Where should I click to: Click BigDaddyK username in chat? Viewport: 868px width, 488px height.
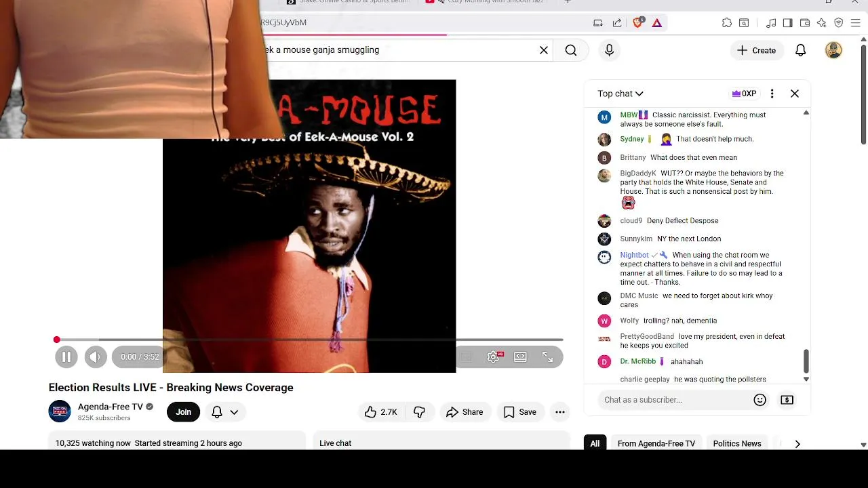(x=638, y=174)
